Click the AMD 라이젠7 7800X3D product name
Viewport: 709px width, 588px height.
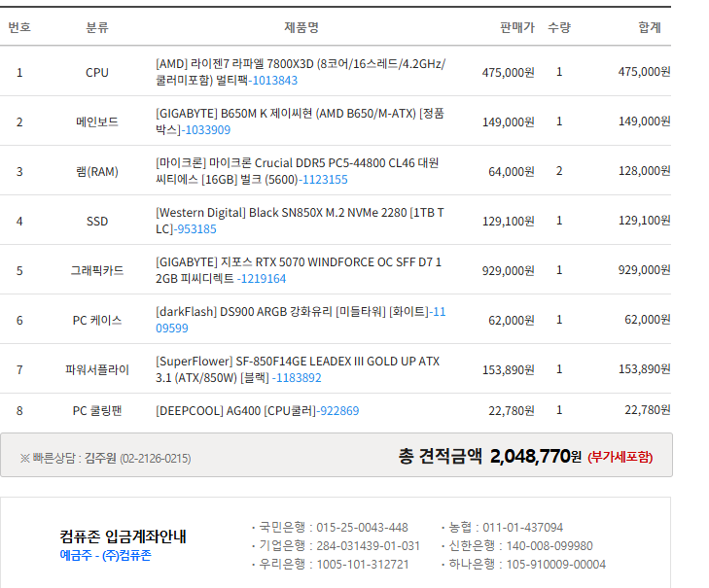(x=301, y=72)
